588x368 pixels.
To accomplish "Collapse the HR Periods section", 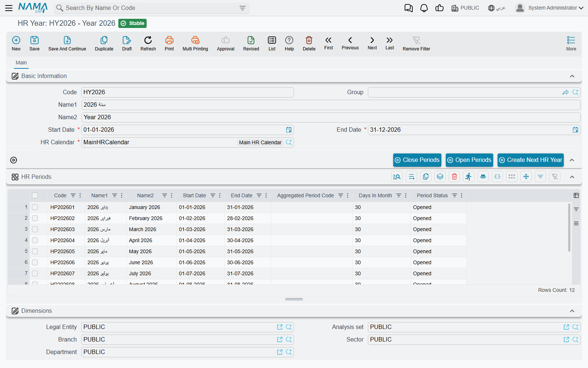I will pos(572,177).
